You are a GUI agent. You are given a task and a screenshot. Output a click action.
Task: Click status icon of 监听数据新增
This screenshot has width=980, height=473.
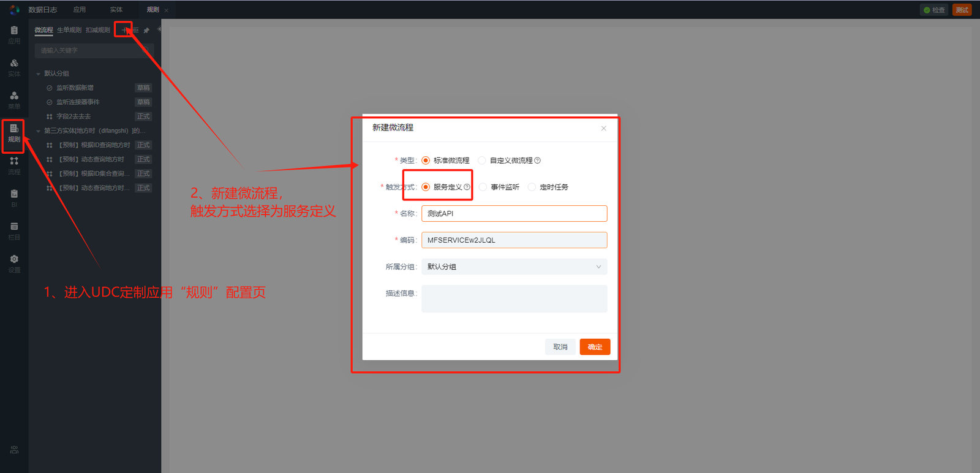(x=50, y=88)
